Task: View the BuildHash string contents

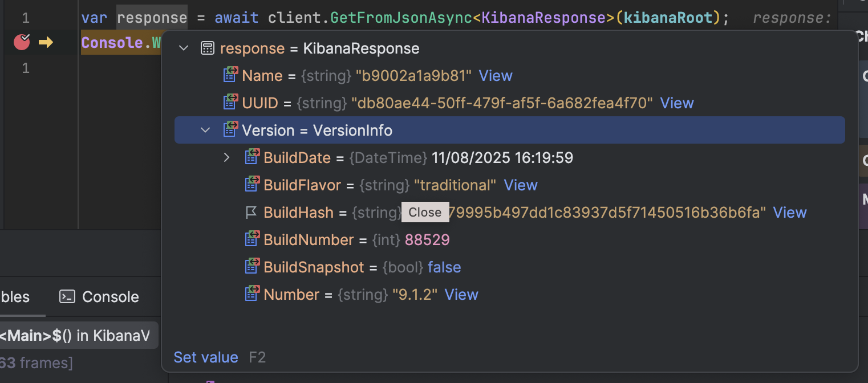Action: click(x=789, y=212)
